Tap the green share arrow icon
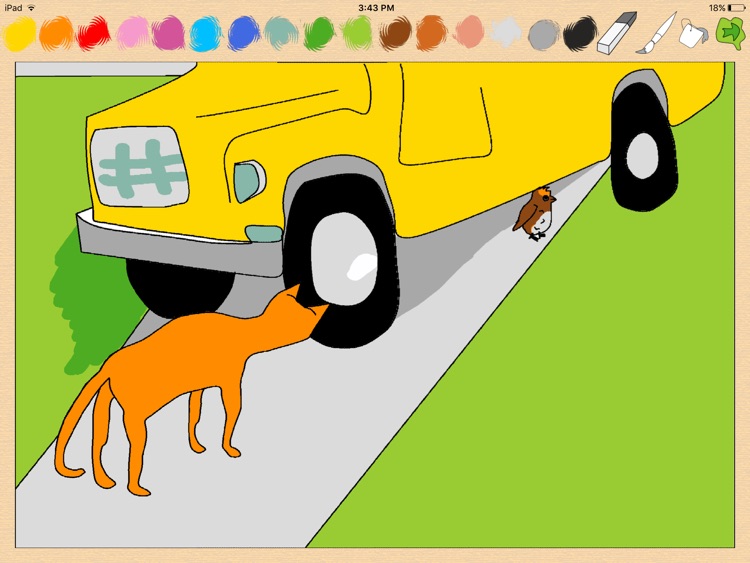 730,33
